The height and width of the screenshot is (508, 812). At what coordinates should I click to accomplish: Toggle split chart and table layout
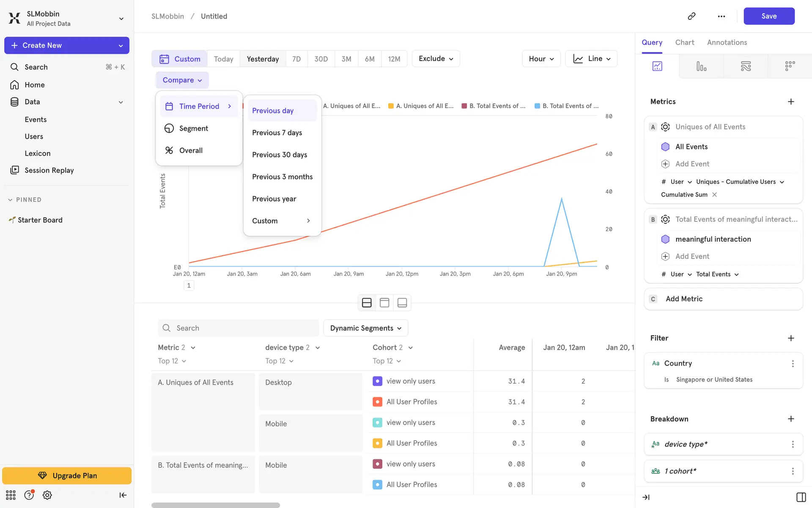367,303
